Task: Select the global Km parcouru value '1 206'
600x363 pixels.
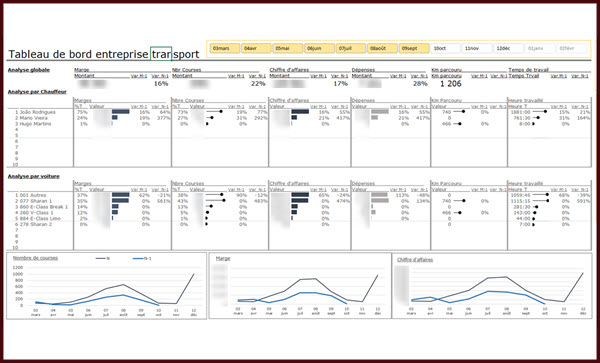Action: [x=451, y=84]
